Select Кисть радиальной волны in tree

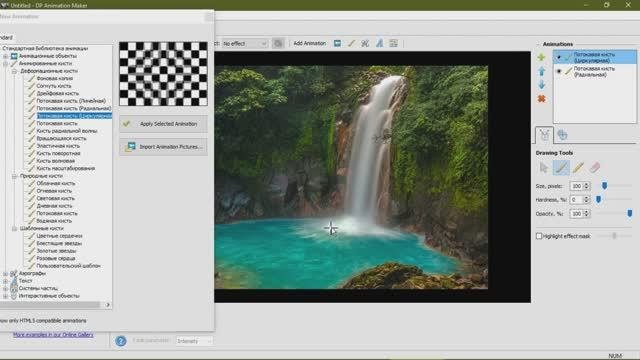[x=67, y=131]
